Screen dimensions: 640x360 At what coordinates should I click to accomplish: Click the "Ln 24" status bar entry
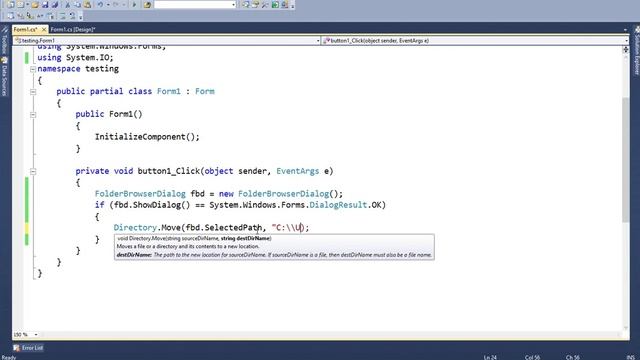[x=490, y=357]
